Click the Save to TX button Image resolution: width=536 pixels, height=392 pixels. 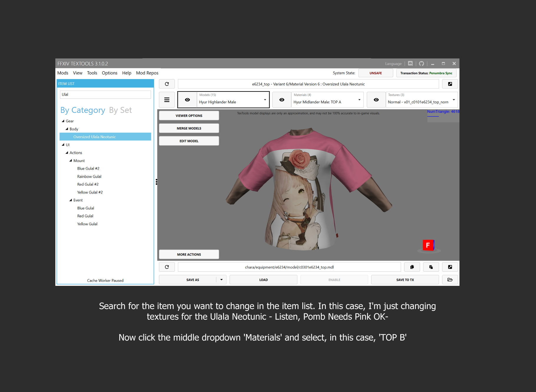click(405, 280)
